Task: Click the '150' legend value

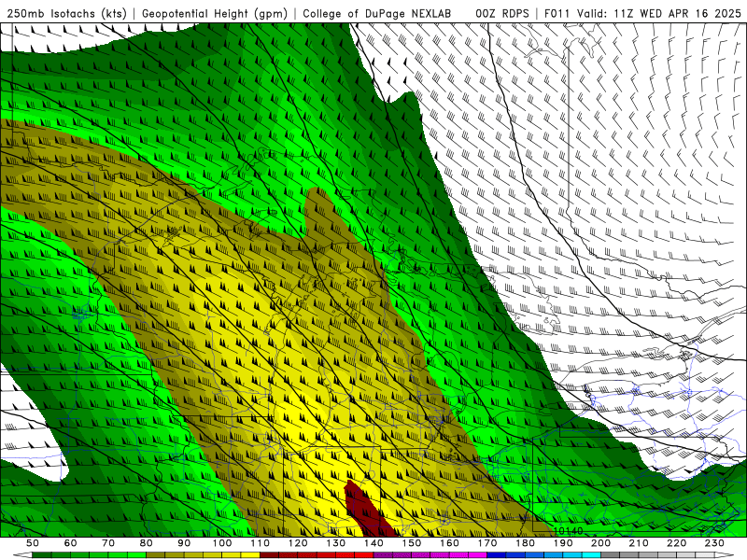Action: point(412,543)
